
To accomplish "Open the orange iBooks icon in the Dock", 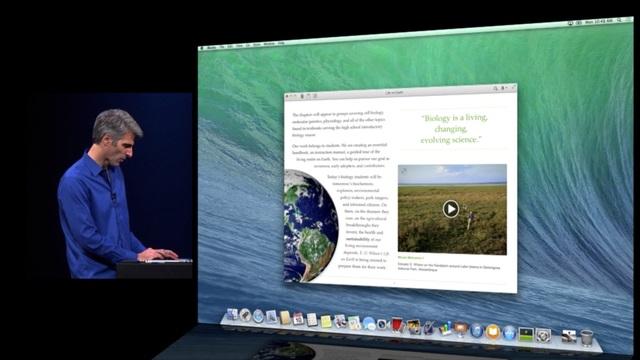I will 493,332.
